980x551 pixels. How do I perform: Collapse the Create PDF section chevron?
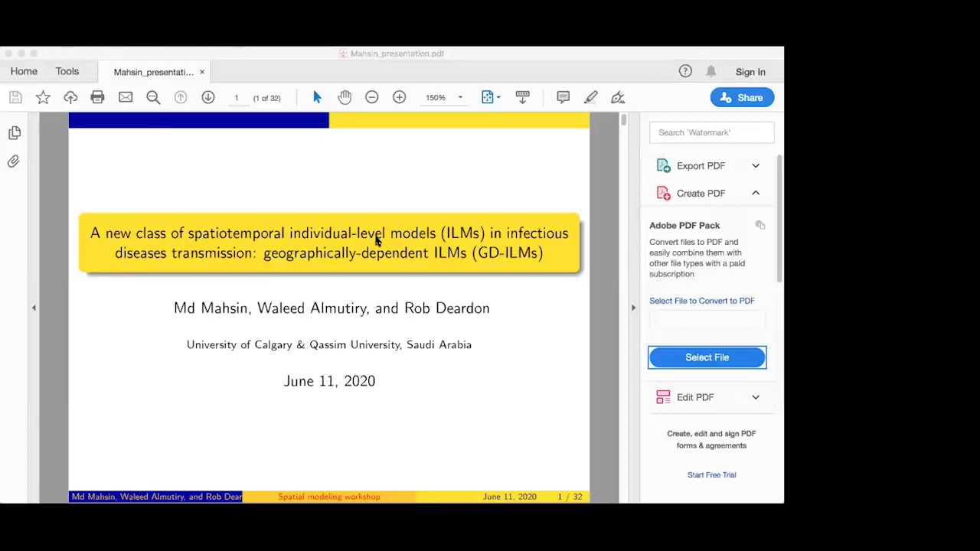[756, 193]
